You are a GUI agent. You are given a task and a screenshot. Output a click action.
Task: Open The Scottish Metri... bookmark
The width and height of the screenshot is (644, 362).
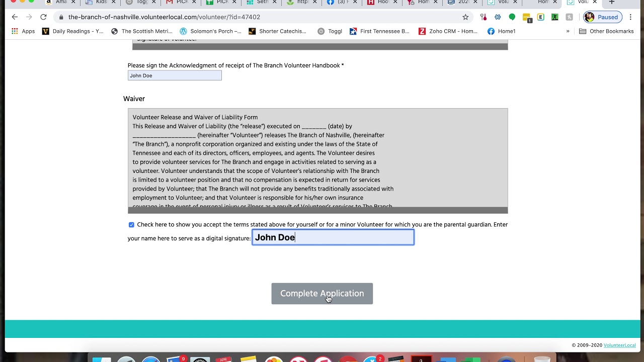click(142, 31)
